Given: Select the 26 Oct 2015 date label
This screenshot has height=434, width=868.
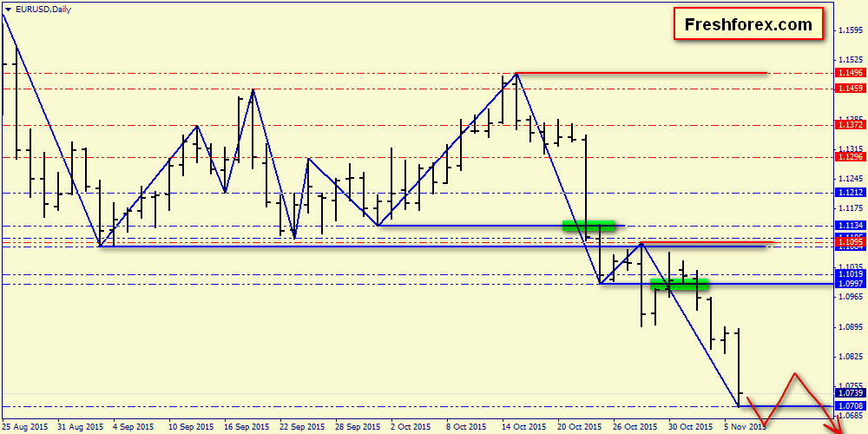Looking at the screenshot, I should click(635, 427).
